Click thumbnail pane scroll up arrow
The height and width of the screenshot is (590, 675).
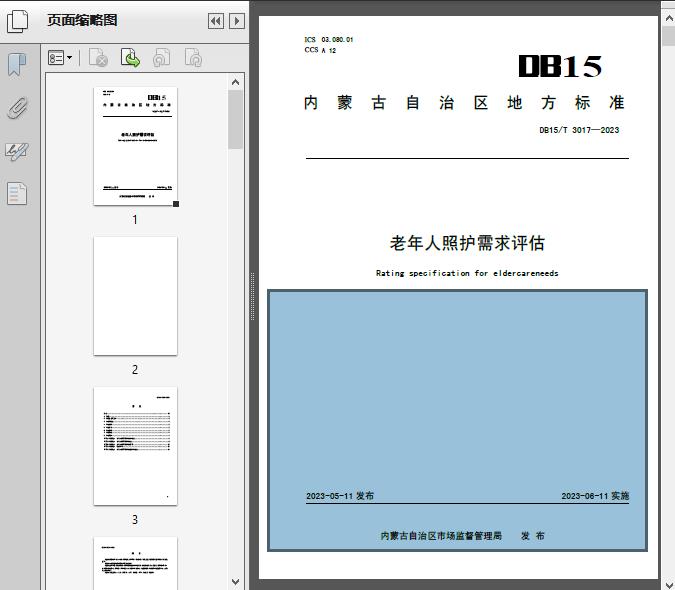pyautogui.click(x=235, y=82)
